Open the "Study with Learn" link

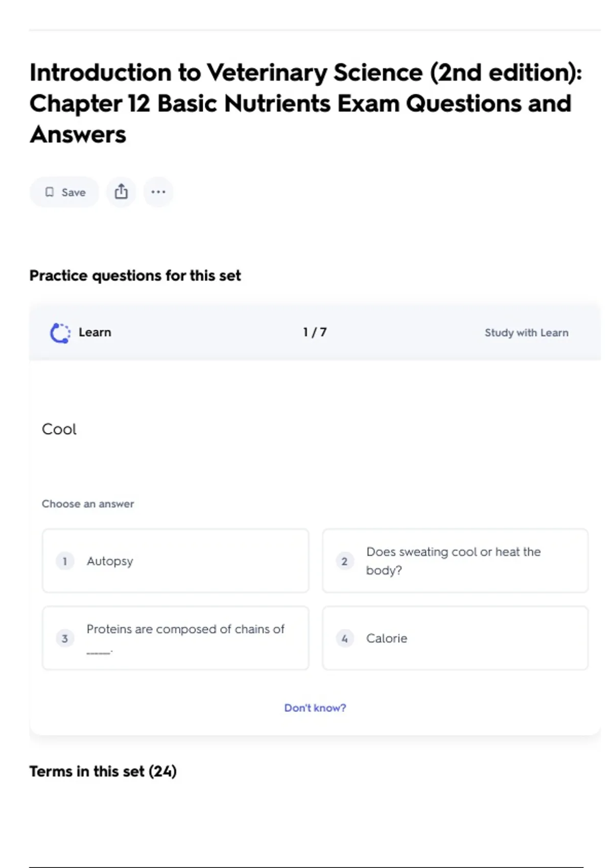(526, 333)
